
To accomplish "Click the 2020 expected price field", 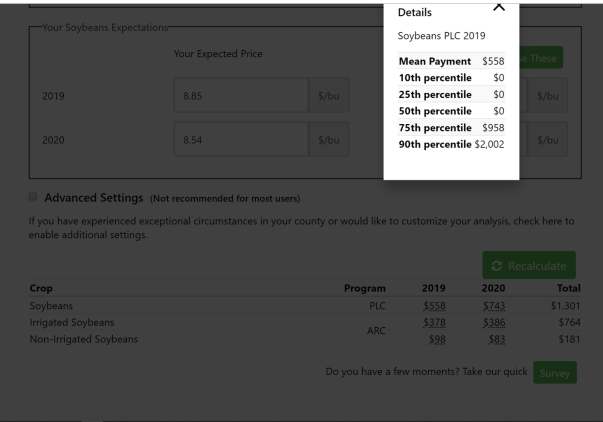I will [240, 139].
